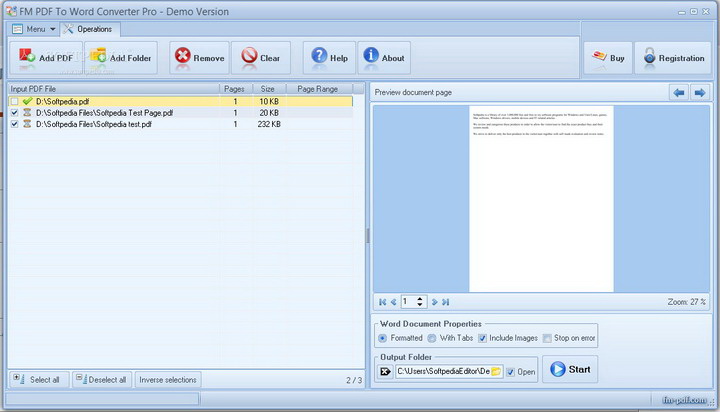The height and width of the screenshot is (412, 720).
Task: Click the Buy button
Action: pos(608,58)
